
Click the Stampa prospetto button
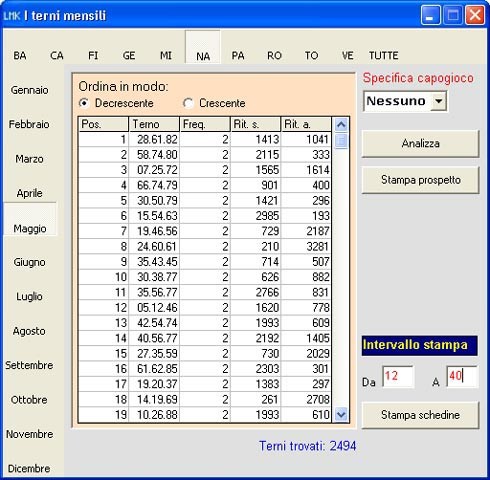420,180
